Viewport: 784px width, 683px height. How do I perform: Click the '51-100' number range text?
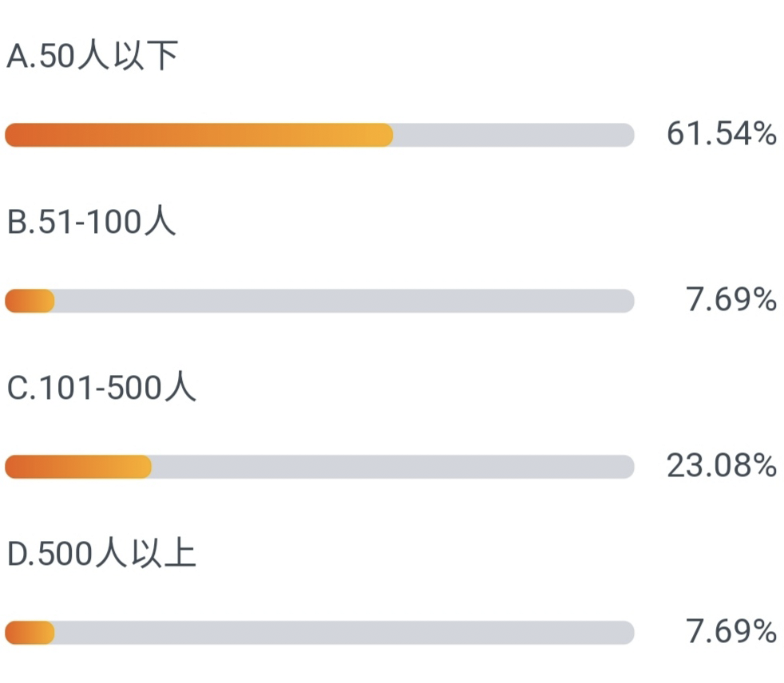tap(90, 223)
